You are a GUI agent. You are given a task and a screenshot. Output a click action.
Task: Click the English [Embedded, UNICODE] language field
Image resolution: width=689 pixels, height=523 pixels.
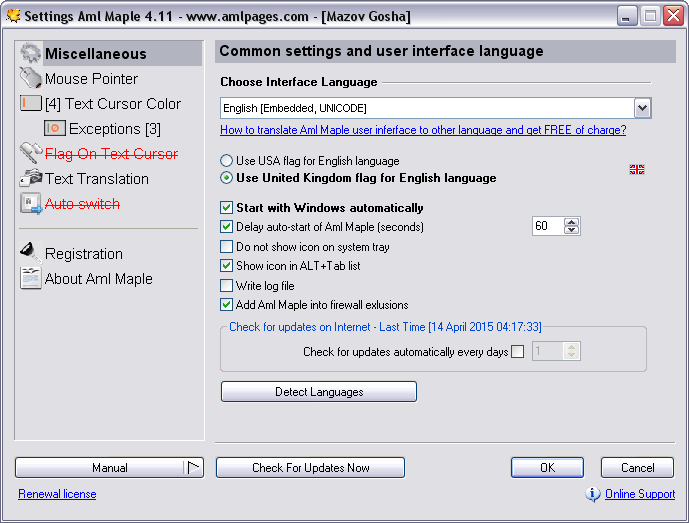point(427,108)
